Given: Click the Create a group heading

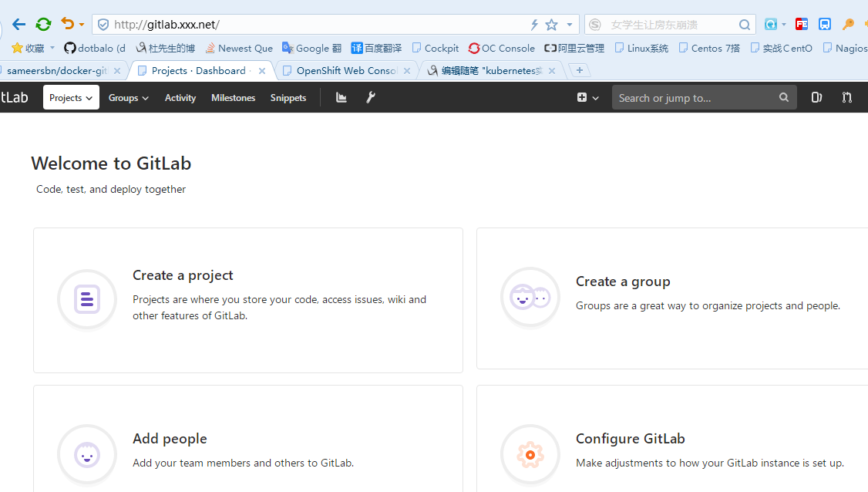Looking at the screenshot, I should (623, 281).
